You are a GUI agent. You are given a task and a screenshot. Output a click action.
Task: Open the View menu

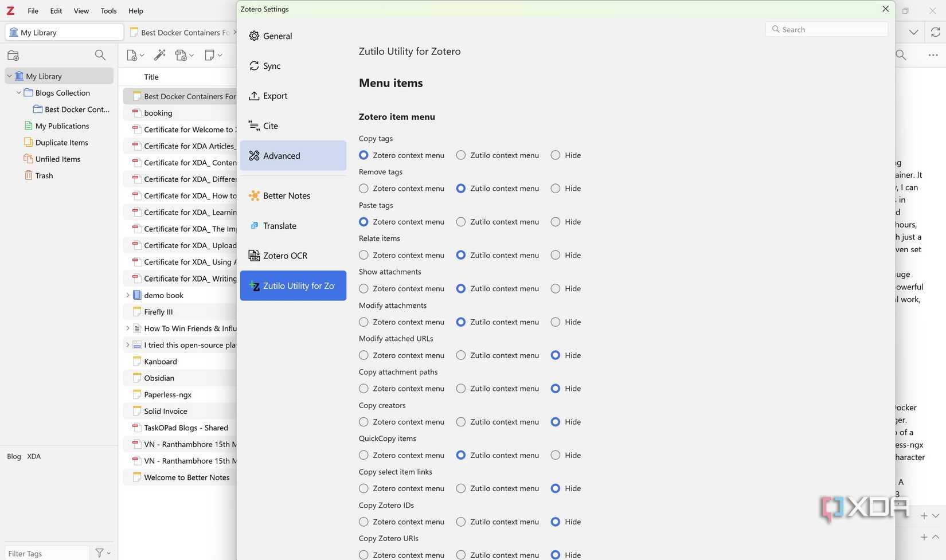click(x=81, y=11)
